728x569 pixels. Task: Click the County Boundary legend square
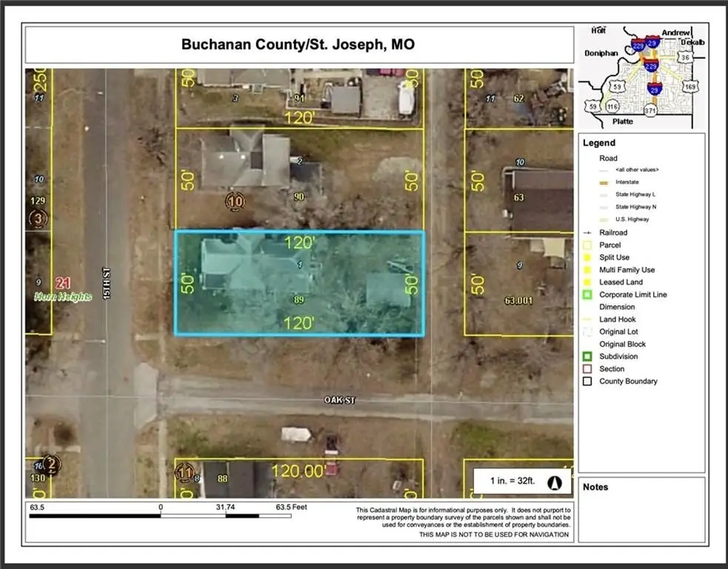pos(587,382)
